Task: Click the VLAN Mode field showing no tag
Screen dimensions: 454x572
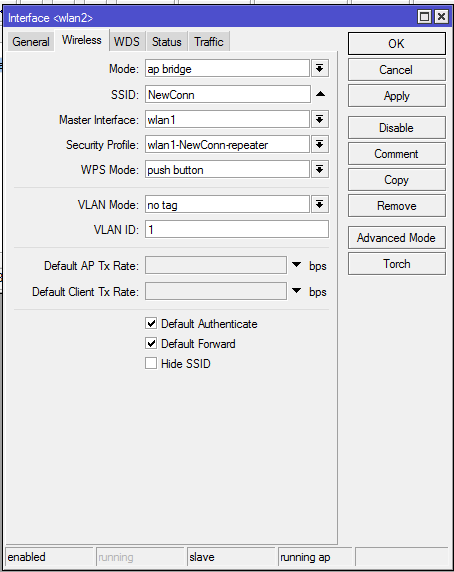Action: (227, 204)
